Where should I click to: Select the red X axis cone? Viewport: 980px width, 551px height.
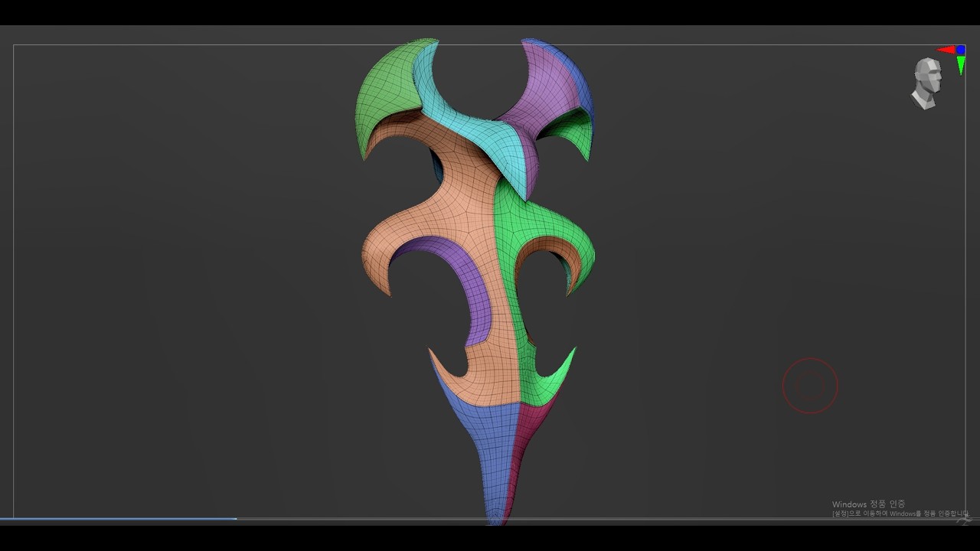[946, 50]
